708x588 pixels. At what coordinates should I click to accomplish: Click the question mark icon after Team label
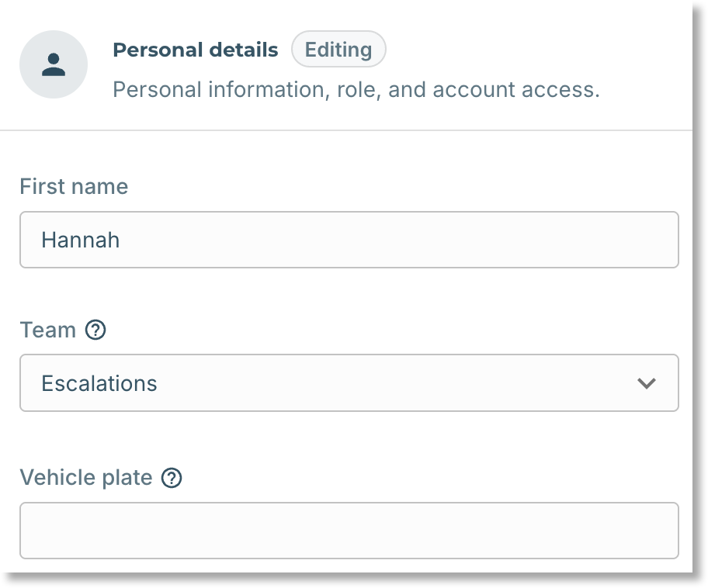point(95,330)
